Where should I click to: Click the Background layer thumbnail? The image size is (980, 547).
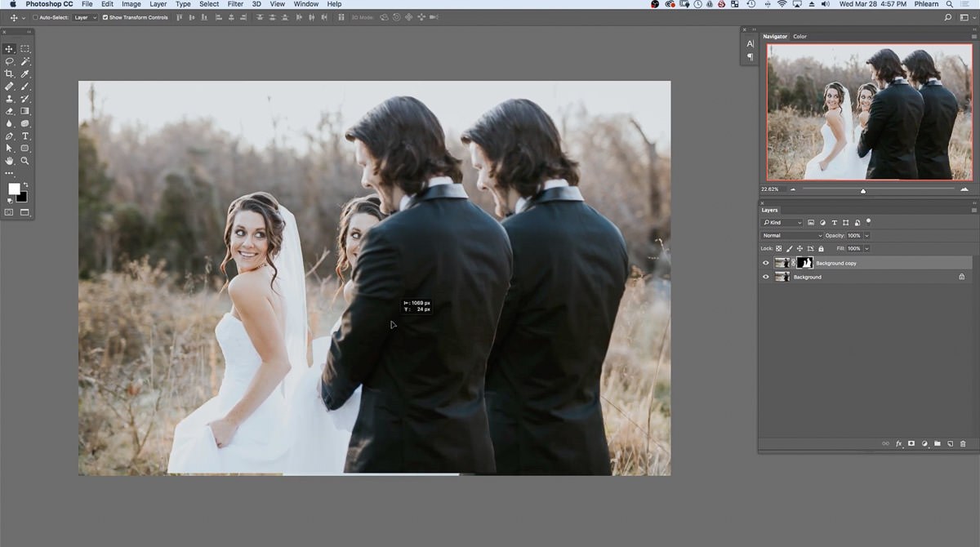coord(782,277)
